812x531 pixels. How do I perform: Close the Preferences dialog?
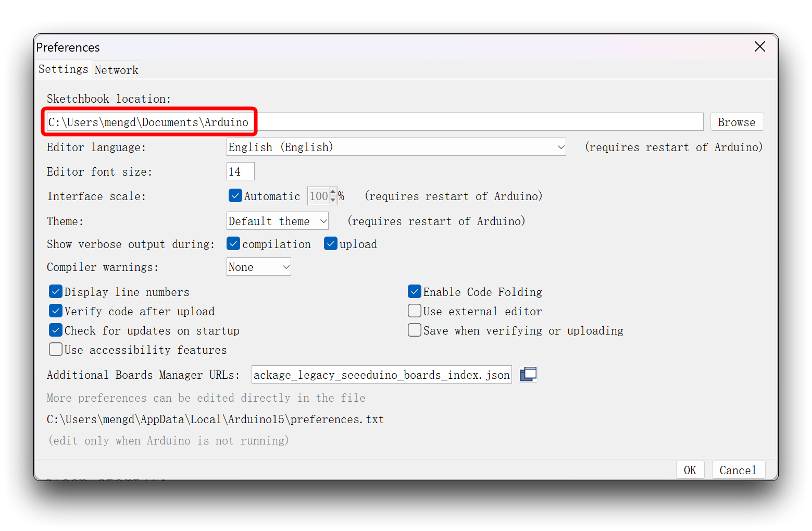[759, 46]
